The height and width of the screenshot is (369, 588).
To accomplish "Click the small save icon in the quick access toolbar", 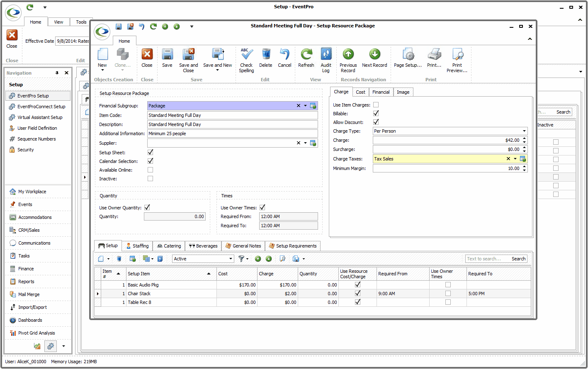I will 119,27.
